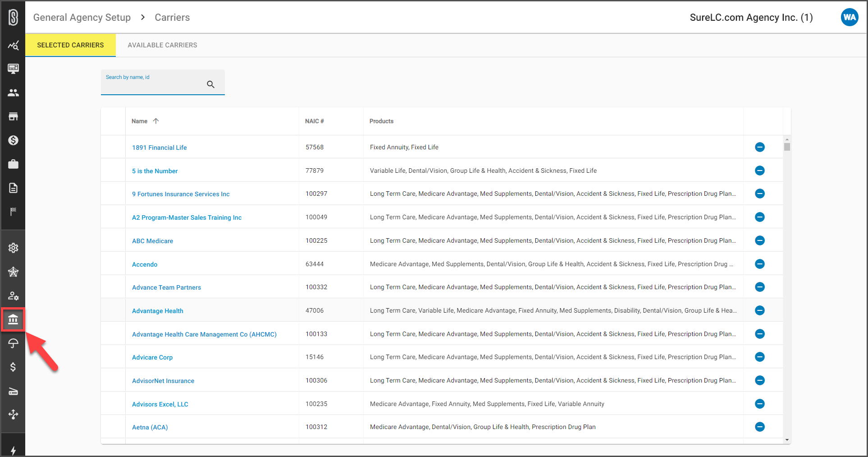Open ABC Medicare carrier link
The image size is (868, 457).
152,241
